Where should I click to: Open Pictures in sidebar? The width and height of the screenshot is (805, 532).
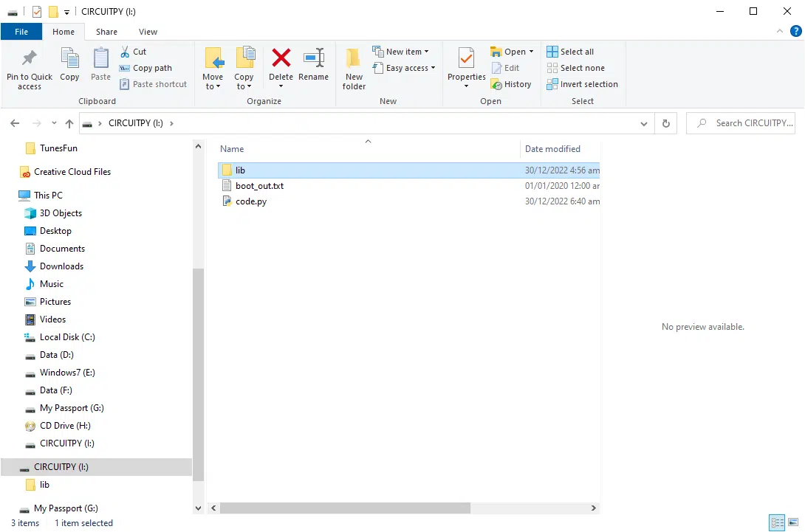pos(55,302)
